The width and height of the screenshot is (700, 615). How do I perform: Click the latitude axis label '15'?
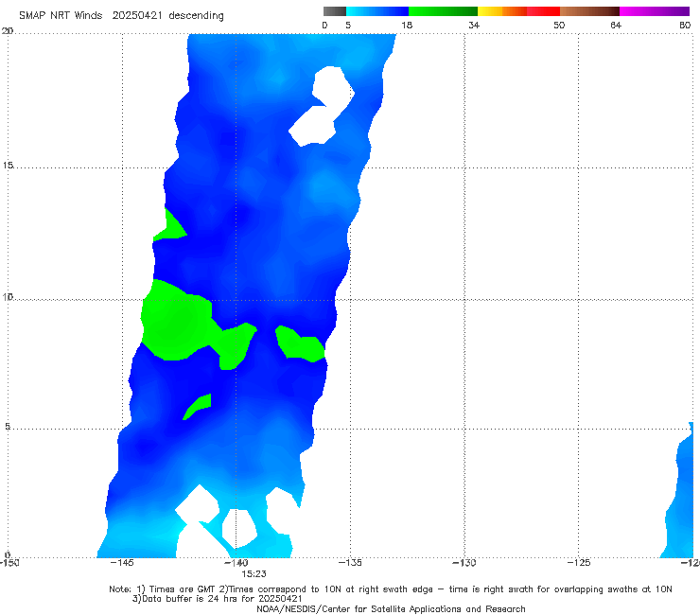coord(8,166)
